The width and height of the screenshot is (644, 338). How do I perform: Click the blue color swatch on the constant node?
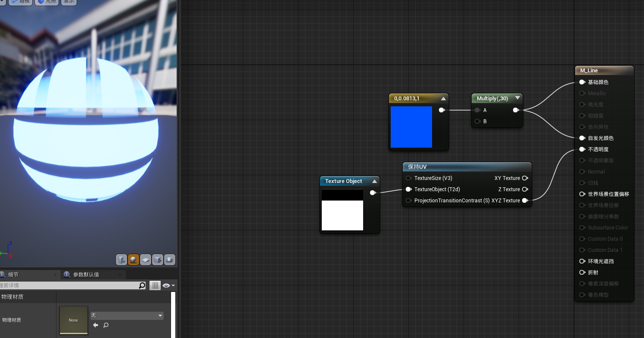411,127
